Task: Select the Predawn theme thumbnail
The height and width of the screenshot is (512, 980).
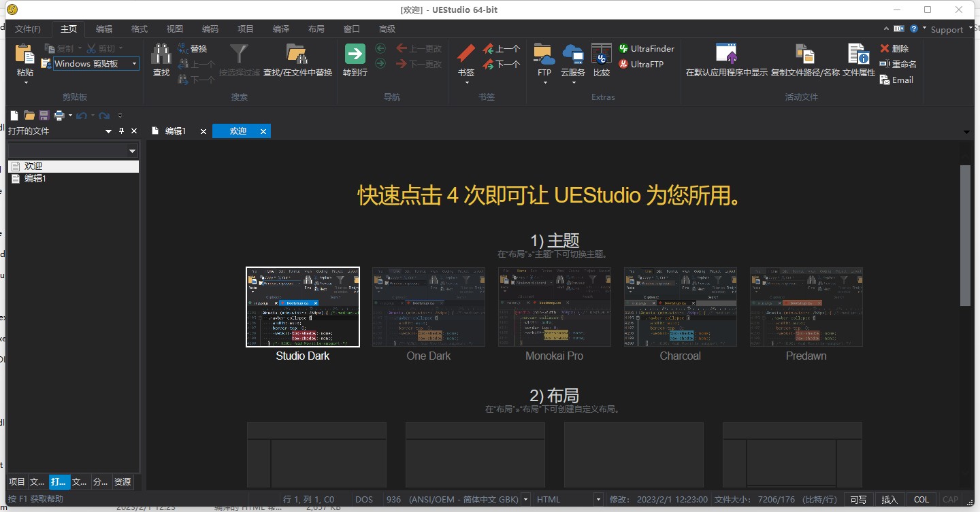Action: click(806, 307)
